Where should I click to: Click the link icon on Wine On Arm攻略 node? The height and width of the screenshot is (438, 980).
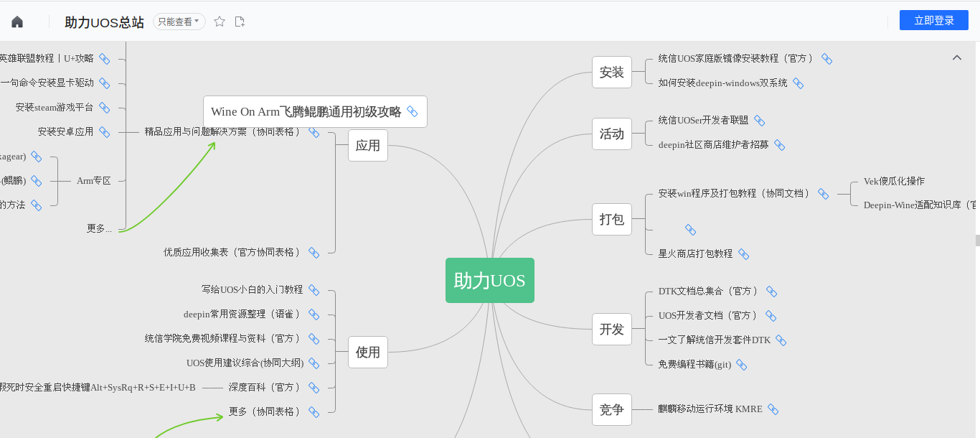(x=413, y=111)
